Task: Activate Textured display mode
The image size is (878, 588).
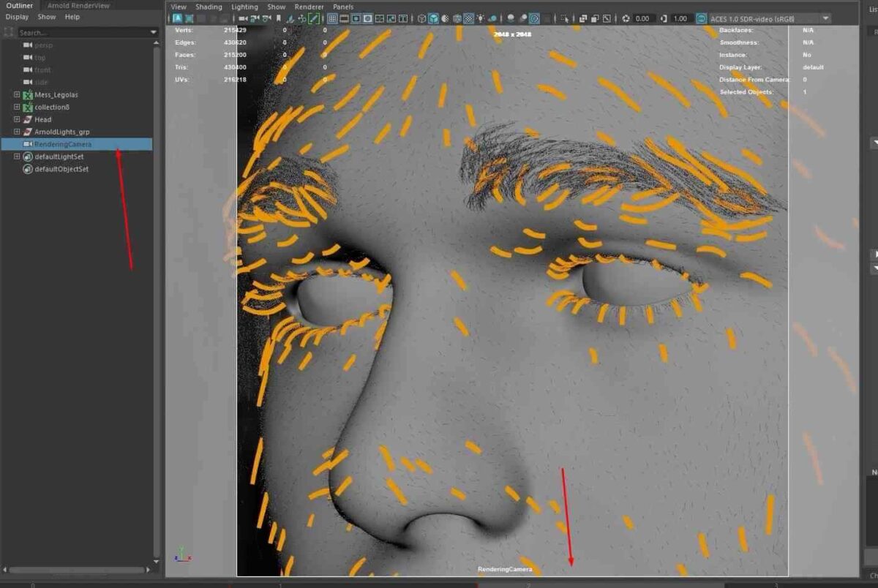Action: pos(468,18)
